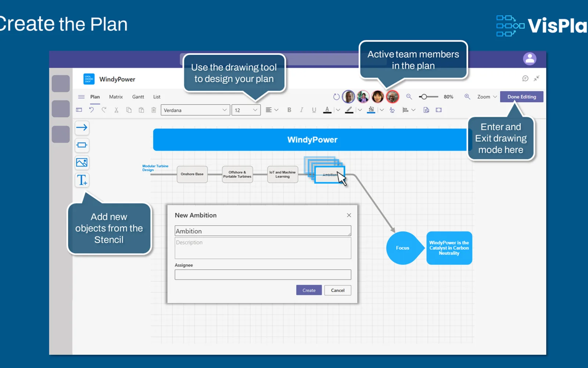588x368 pixels.
Task: Toggle italic formatting
Action: click(301, 110)
